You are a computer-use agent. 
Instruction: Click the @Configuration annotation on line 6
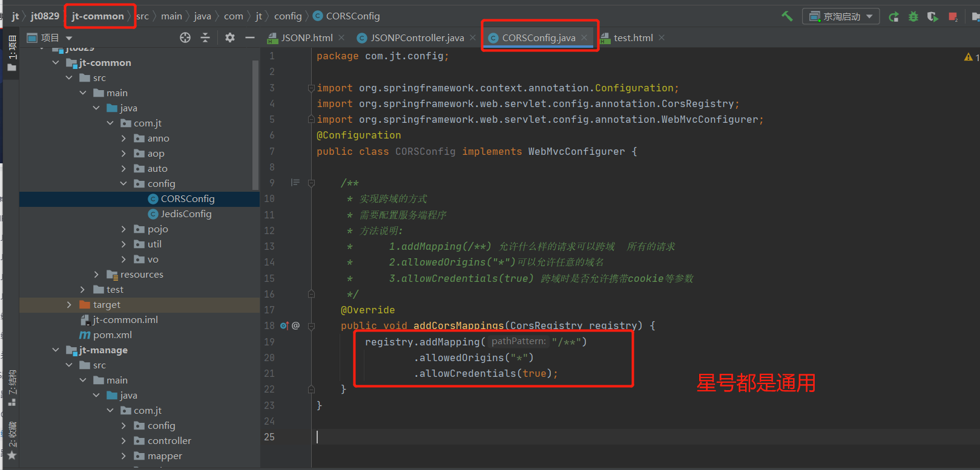point(358,135)
